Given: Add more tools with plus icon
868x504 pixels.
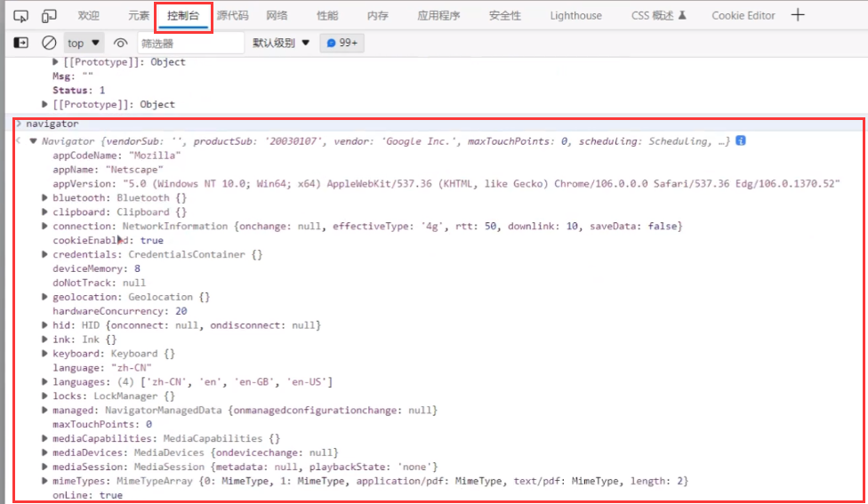Looking at the screenshot, I should tap(798, 15).
